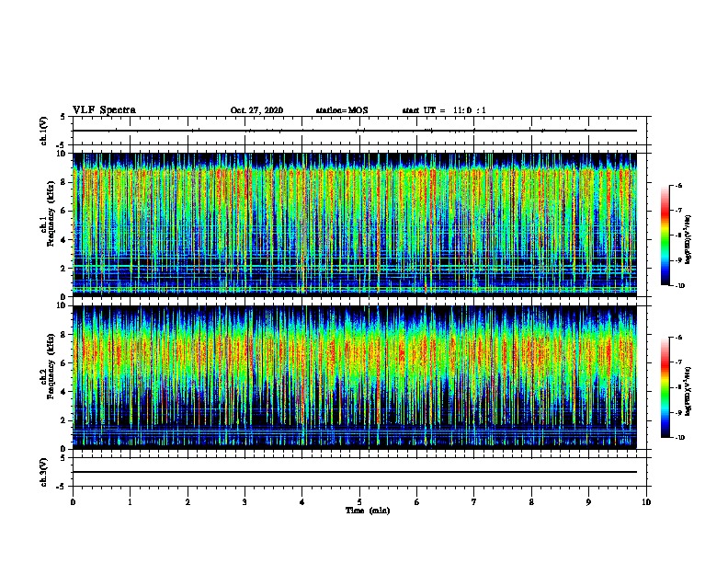Click the time axis tick label "10"

646,502
